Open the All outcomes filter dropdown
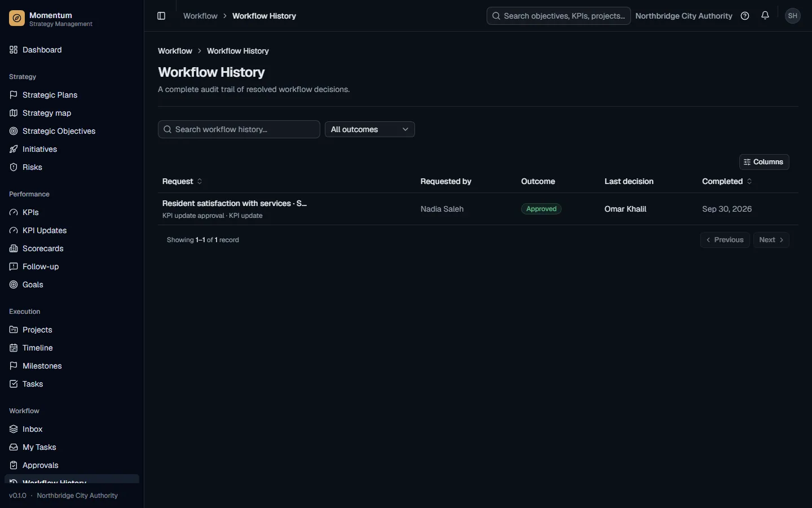This screenshot has width=812, height=508. coord(370,129)
